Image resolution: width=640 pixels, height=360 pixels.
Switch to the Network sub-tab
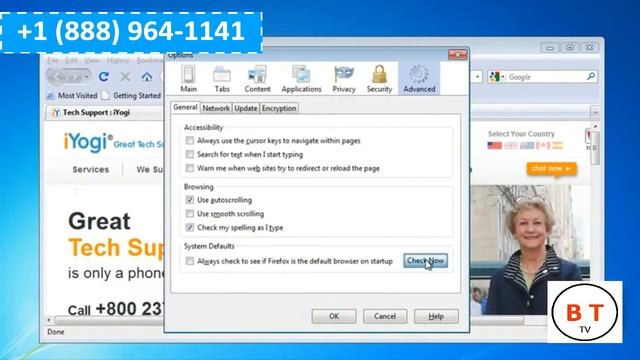tap(216, 108)
